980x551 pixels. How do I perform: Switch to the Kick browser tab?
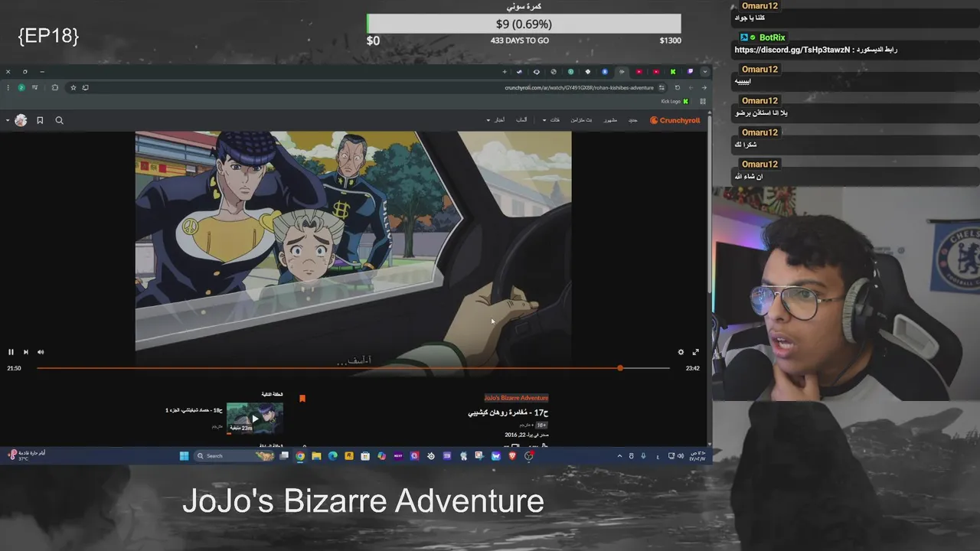click(673, 72)
